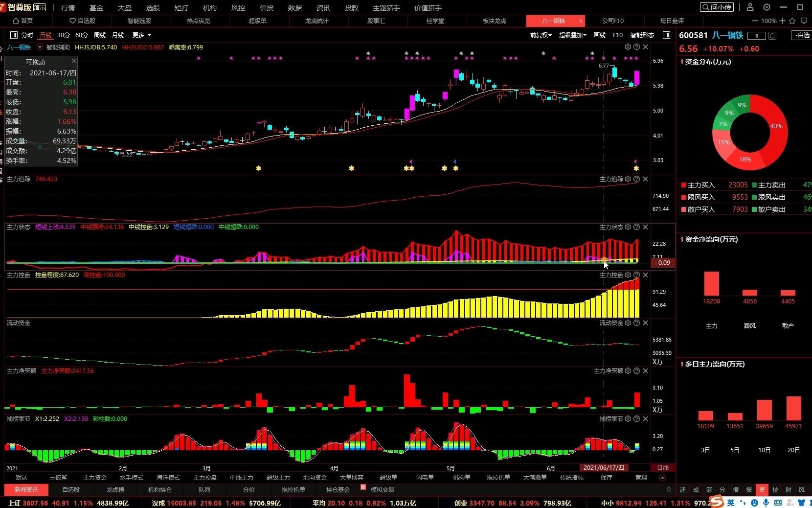This screenshot has width=812, height=508.
Task: Remove stock via -自选 button
Action: click(x=802, y=35)
